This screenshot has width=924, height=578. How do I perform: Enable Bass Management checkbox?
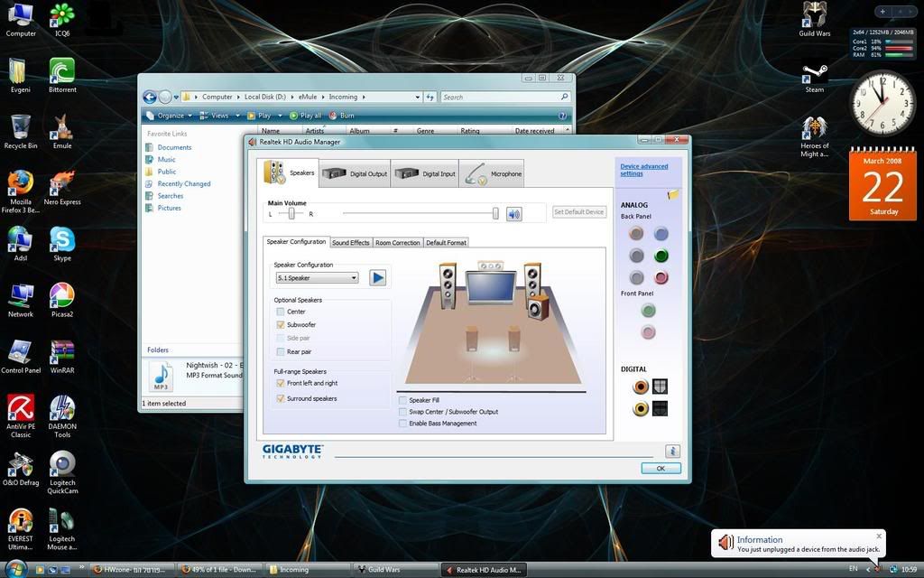[x=402, y=424]
